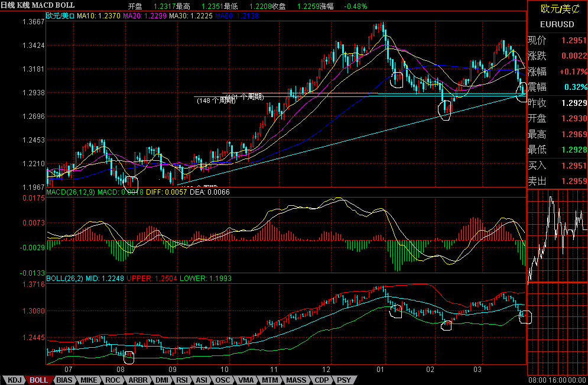Open the PSY indicator tab

(x=344, y=380)
